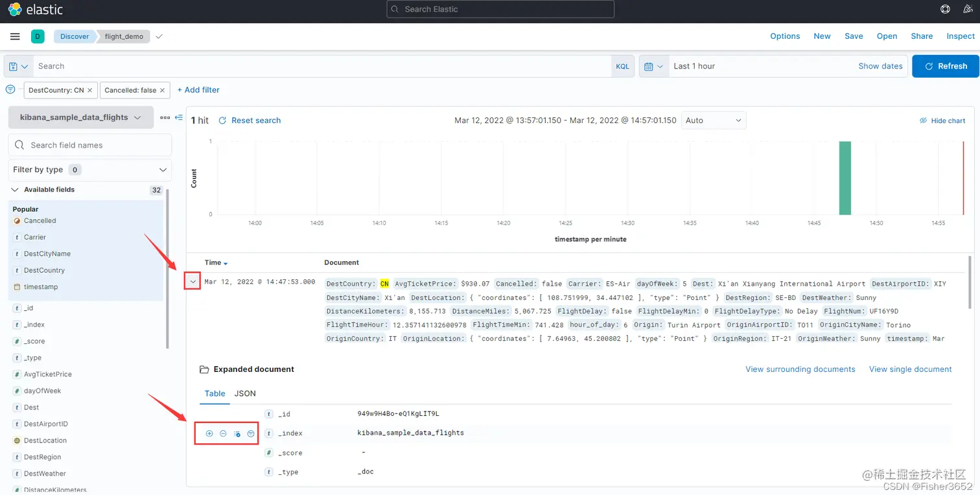Image resolution: width=980 pixels, height=495 pixels.
Task: Remove the DestCountry: CN filter
Action: click(90, 90)
